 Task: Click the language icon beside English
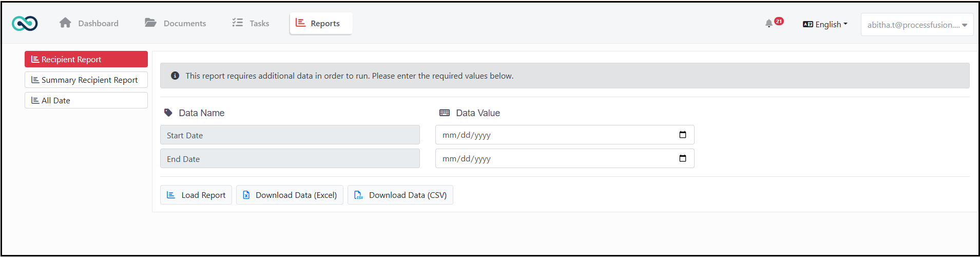click(x=808, y=24)
